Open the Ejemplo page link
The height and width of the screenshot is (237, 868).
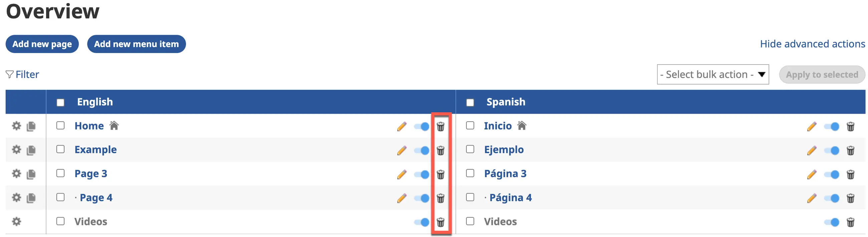(x=503, y=149)
